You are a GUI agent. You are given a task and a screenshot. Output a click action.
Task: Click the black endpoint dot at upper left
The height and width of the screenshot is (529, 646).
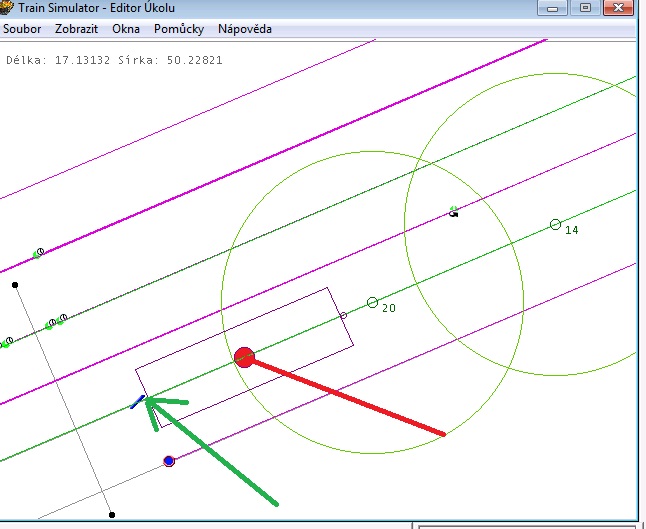click(x=15, y=285)
